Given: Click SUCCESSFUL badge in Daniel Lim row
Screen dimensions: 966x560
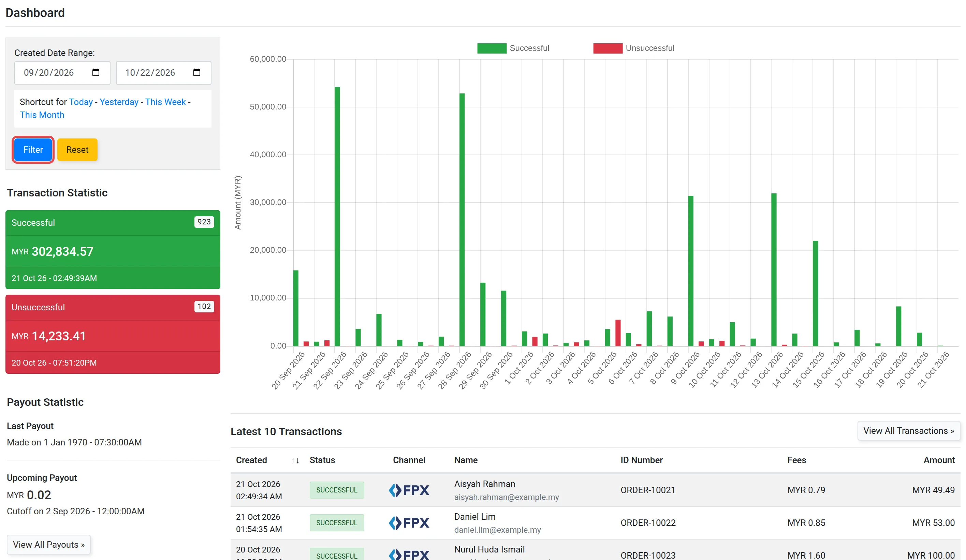Looking at the screenshot, I should coord(337,522).
